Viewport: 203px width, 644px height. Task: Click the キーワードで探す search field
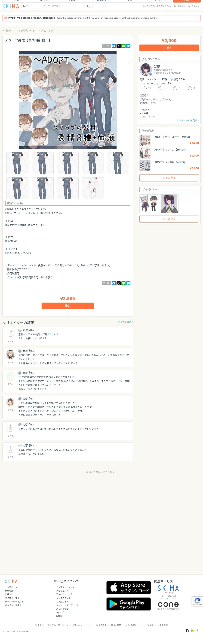click(63, 6)
